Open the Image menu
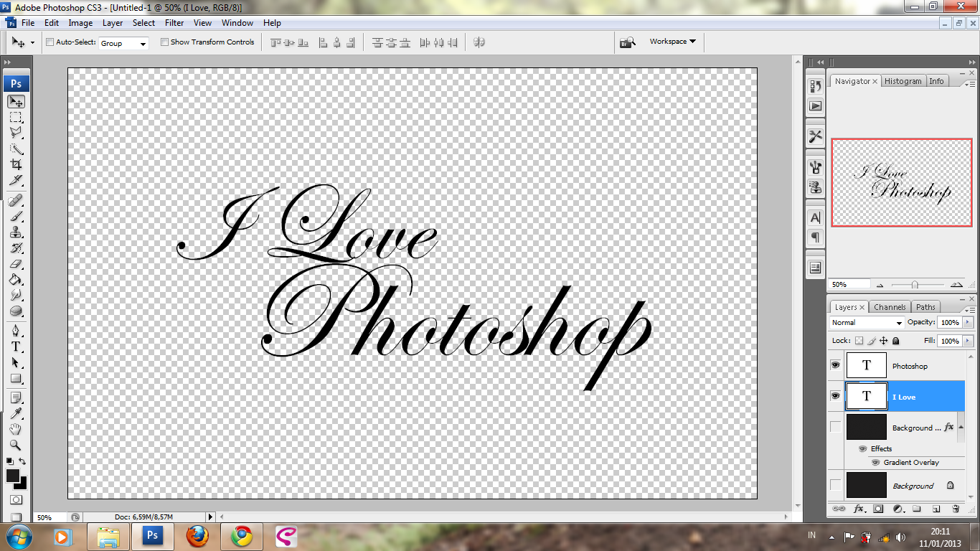This screenshot has width=980, height=551. tap(80, 23)
